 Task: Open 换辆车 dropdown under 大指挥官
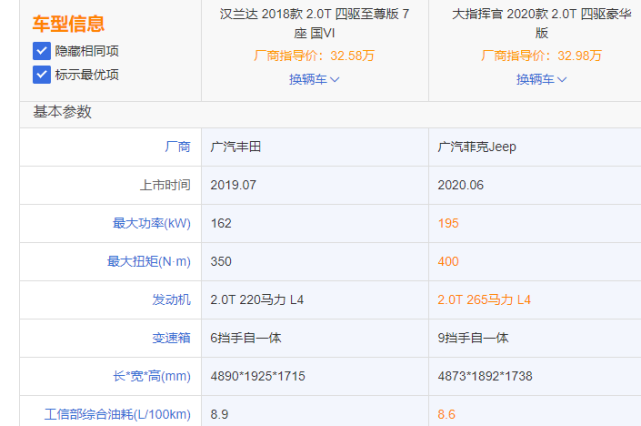click(x=541, y=79)
